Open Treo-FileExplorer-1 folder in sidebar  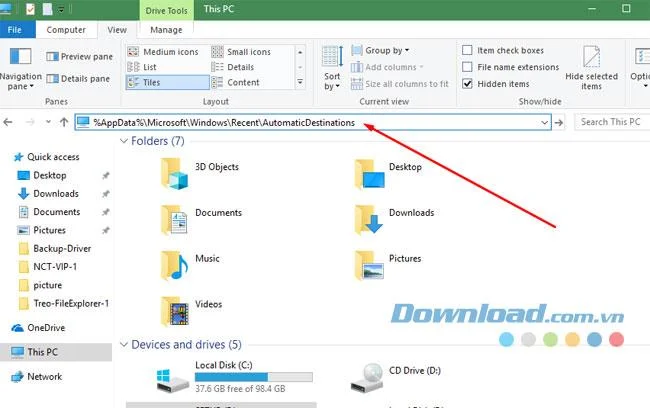(x=63, y=304)
